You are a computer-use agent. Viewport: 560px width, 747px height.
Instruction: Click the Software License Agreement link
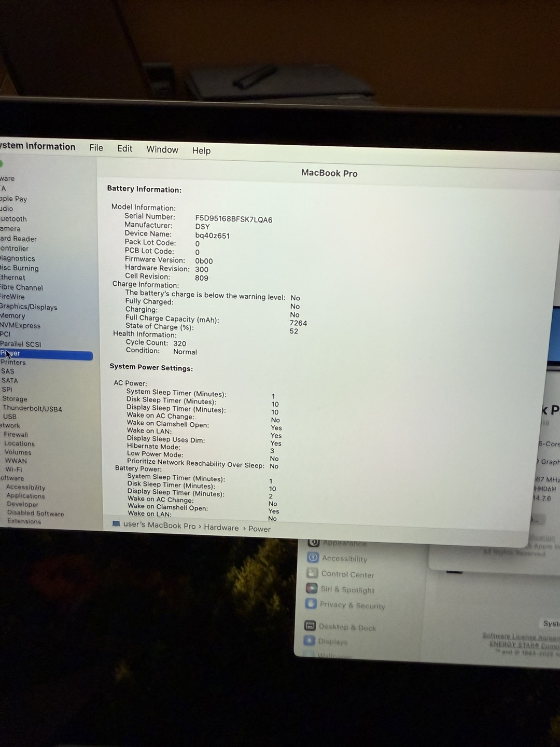click(x=521, y=637)
